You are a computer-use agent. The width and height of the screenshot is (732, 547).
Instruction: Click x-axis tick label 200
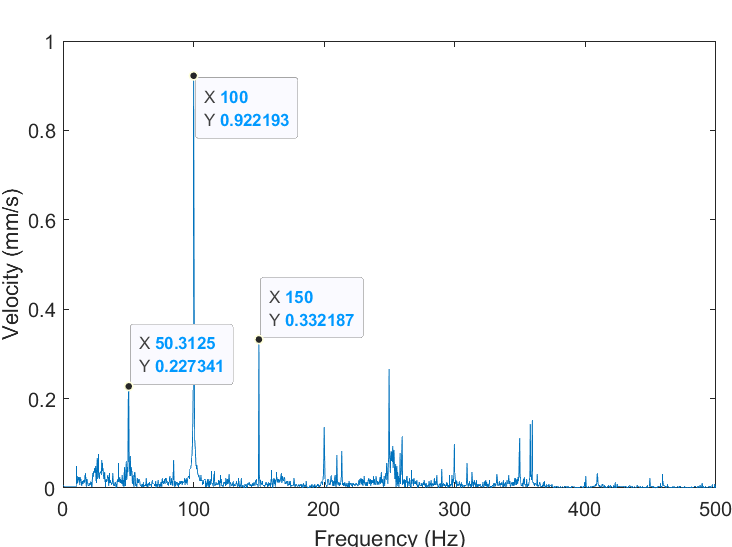click(324, 509)
